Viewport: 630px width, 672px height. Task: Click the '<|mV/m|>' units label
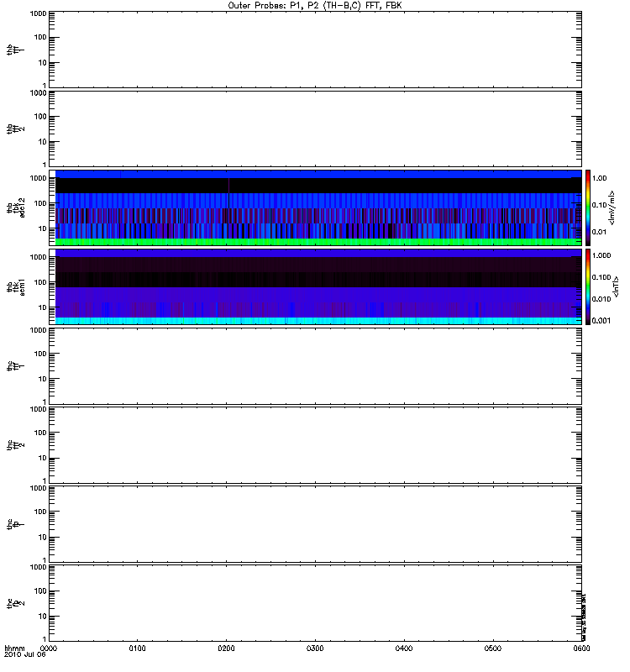coord(612,207)
